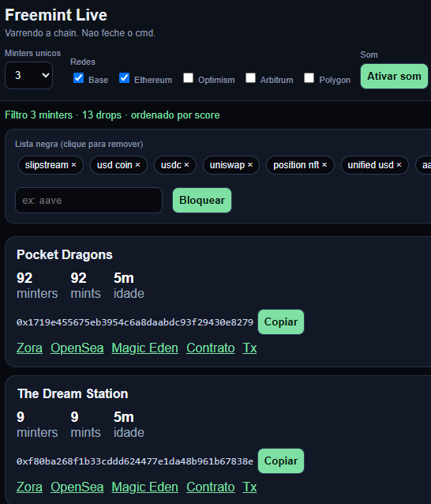Screen dimensions: 431x504
Task: Enable the Polygon network checkbox
Action: [x=309, y=77]
